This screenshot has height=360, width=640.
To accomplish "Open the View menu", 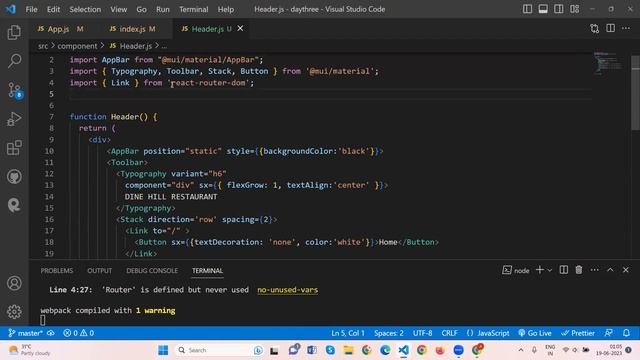I will [x=118, y=9].
